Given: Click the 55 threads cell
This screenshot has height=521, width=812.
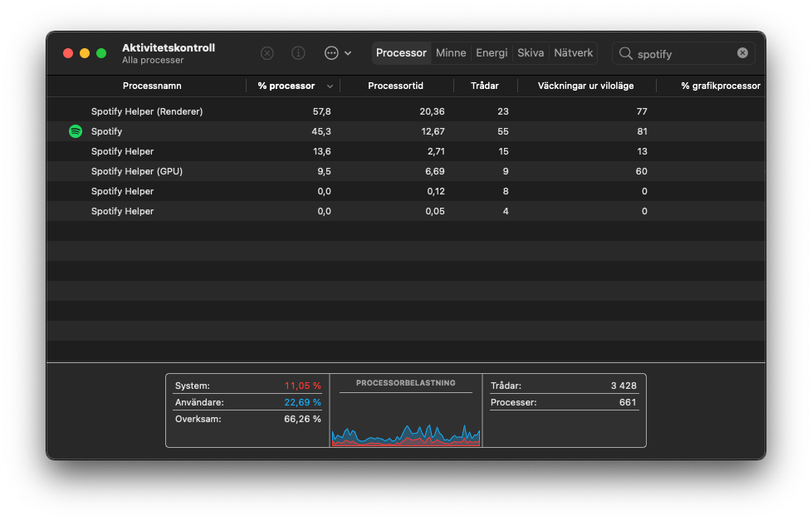Looking at the screenshot, I should 503,131.
